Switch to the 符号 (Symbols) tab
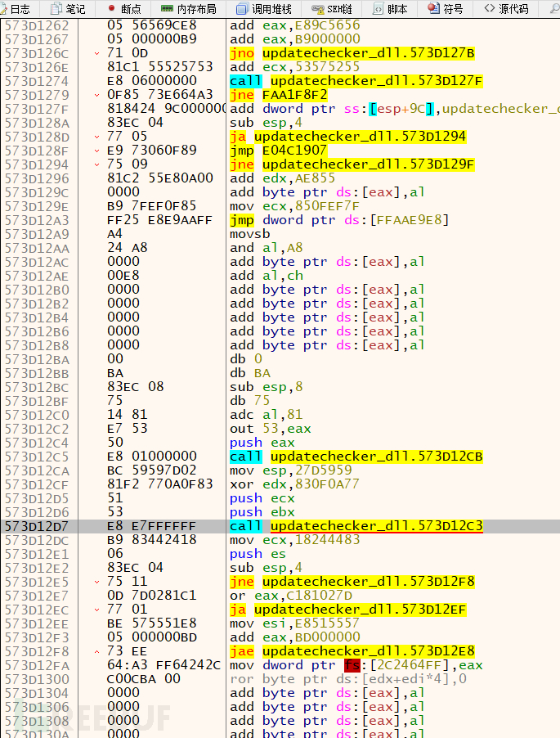Image resolution: width=560 pixels, height=738 pixels. (446, 8)
